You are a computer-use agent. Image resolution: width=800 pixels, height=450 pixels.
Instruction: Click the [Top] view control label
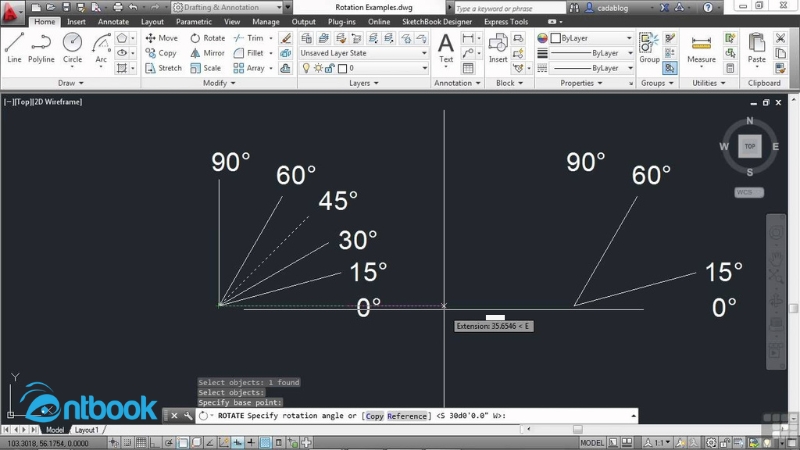22,102
